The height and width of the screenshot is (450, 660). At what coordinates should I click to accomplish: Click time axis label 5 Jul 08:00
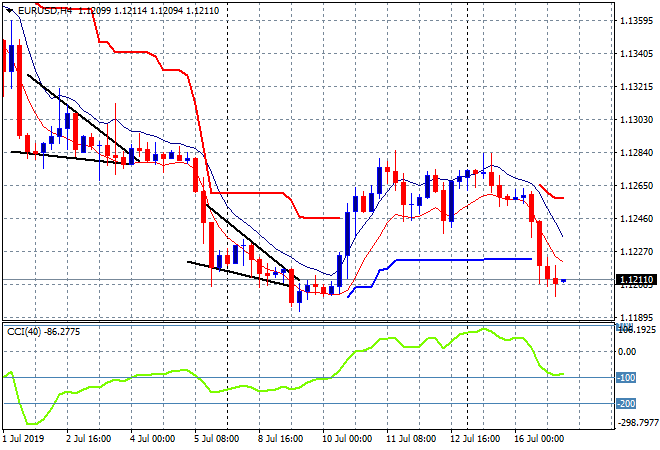217,439
